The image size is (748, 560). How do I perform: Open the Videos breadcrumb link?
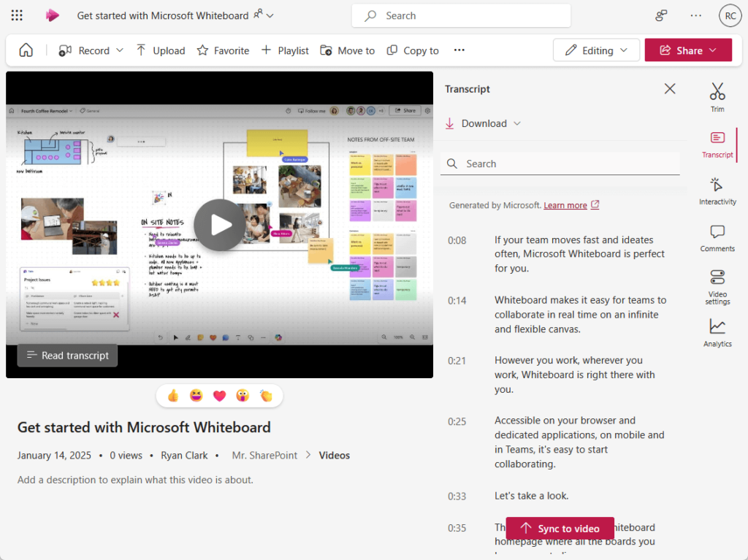(334, 456)
